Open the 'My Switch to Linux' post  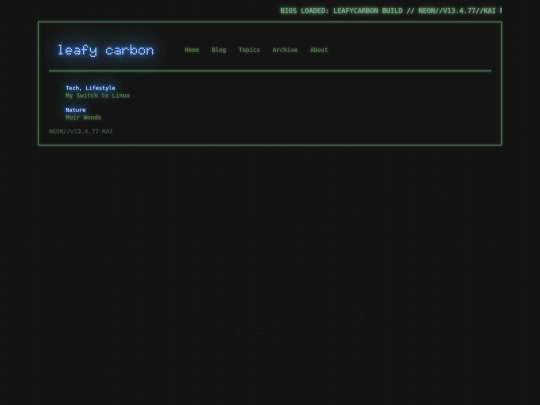click(97, 95)
